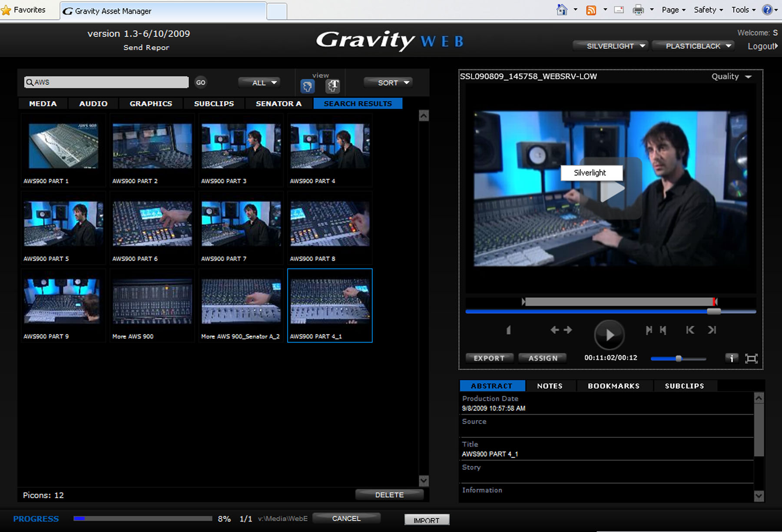Switch to picon thumbnail view

pos(307,86)
